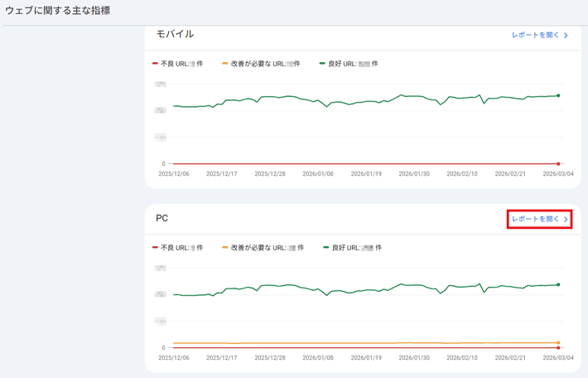
Task: Click the chevron arrow beside モバイル report link
Action: [566, 36]
